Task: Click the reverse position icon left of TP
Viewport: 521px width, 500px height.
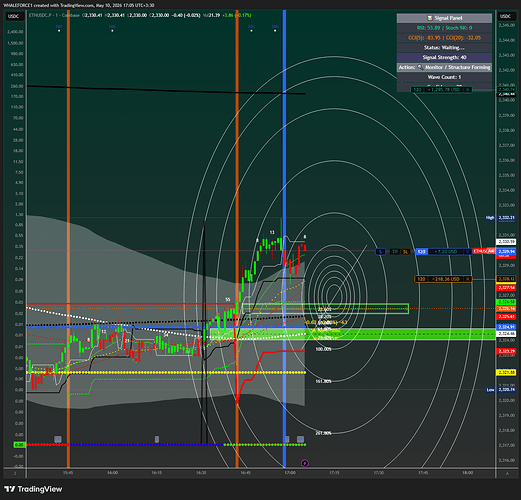Action: point(380,252)
